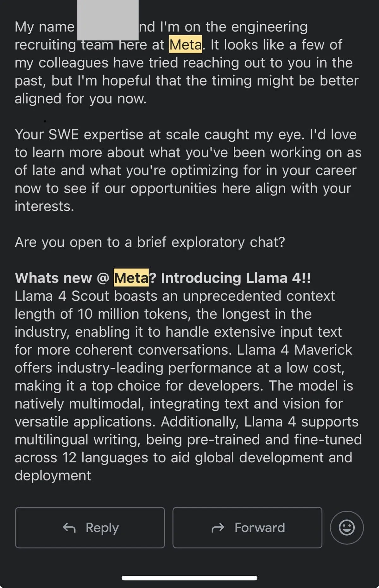Tap highlighted "Meta" in the first paragraph

click(x=185, y=45)
